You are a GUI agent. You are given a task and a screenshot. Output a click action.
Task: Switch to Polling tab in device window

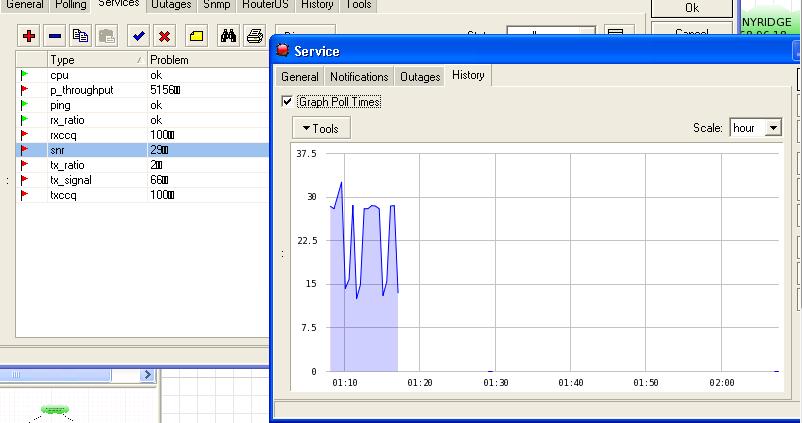[x=71, y=5]
